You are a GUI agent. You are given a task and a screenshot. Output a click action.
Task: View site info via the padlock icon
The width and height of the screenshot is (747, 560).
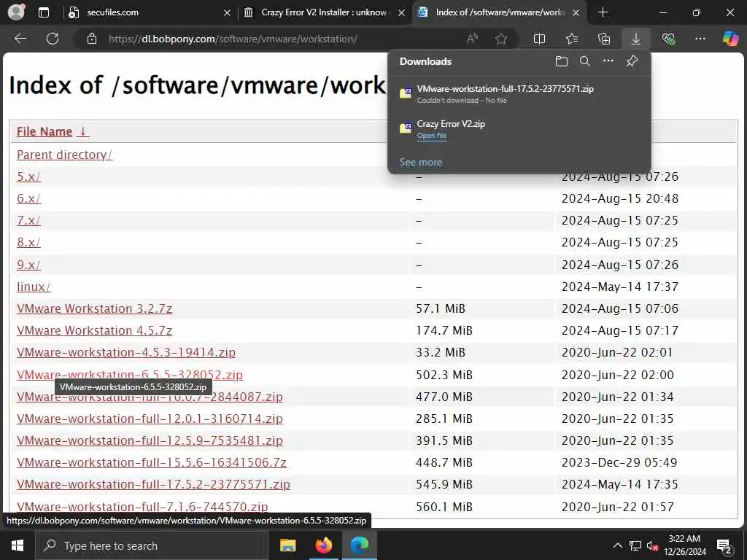[92, 39]
